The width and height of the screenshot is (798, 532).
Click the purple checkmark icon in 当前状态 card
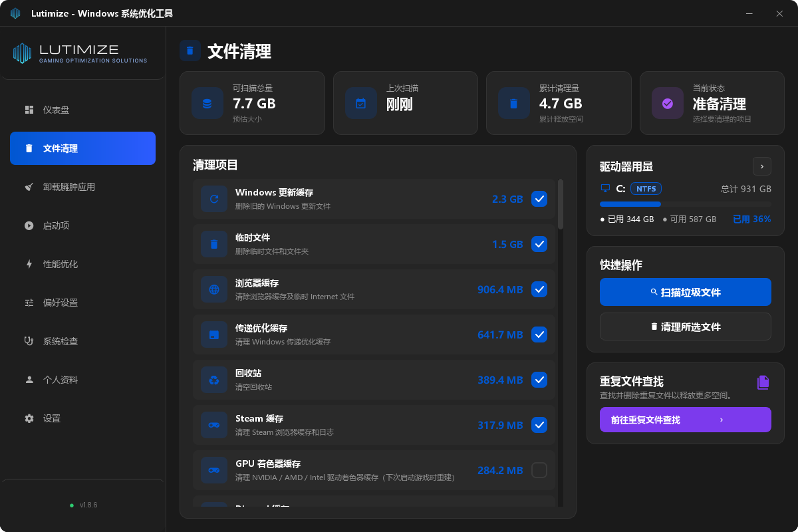coord(668,103)
